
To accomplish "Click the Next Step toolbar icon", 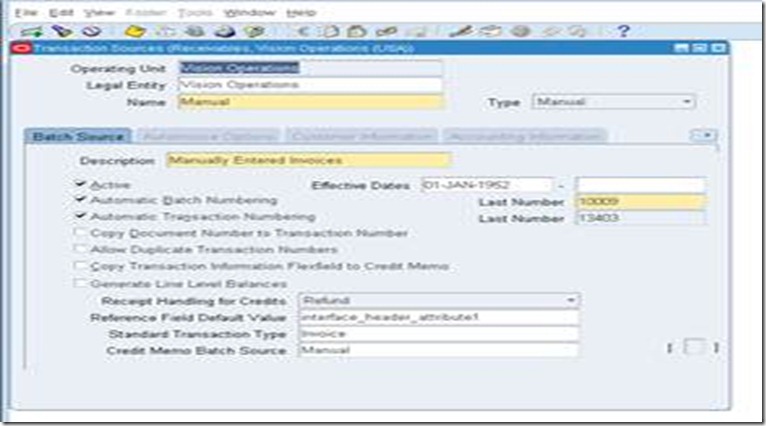I will tap(166, 32).
